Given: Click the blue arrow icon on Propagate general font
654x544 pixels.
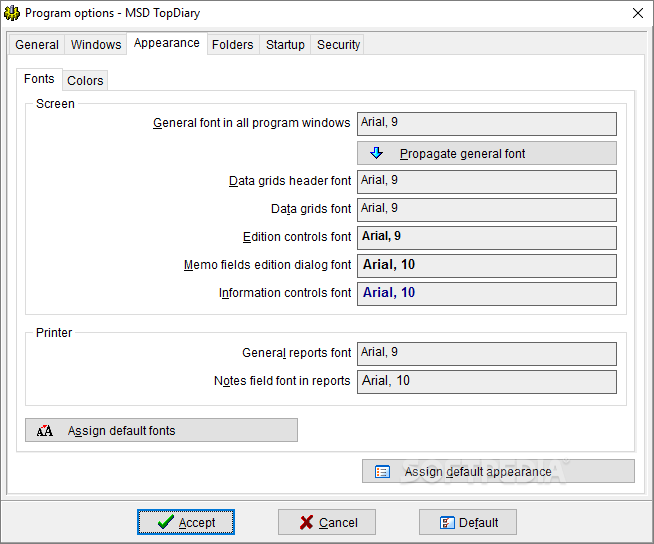Looking at the screenshot, I should (x=376, y=153).
